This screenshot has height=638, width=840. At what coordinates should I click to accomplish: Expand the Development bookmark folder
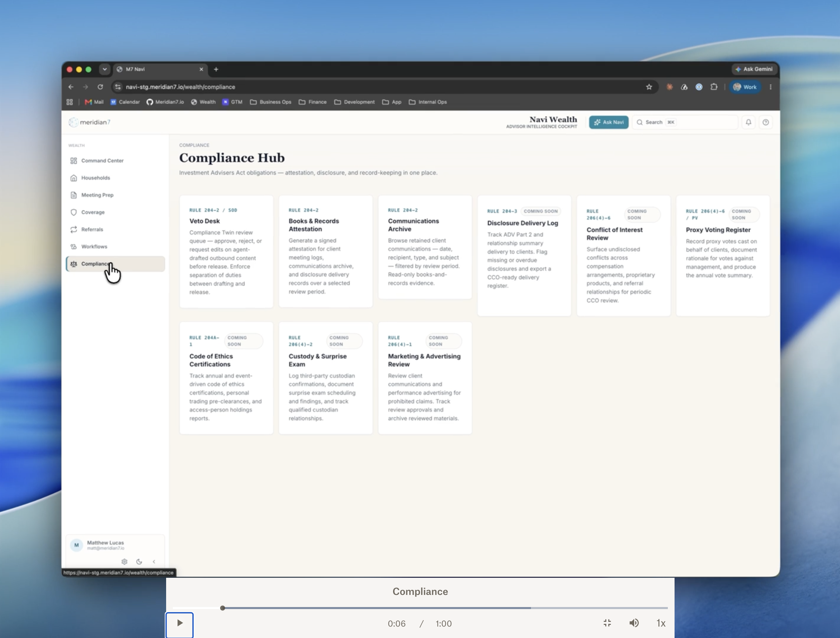pos(354,102)
